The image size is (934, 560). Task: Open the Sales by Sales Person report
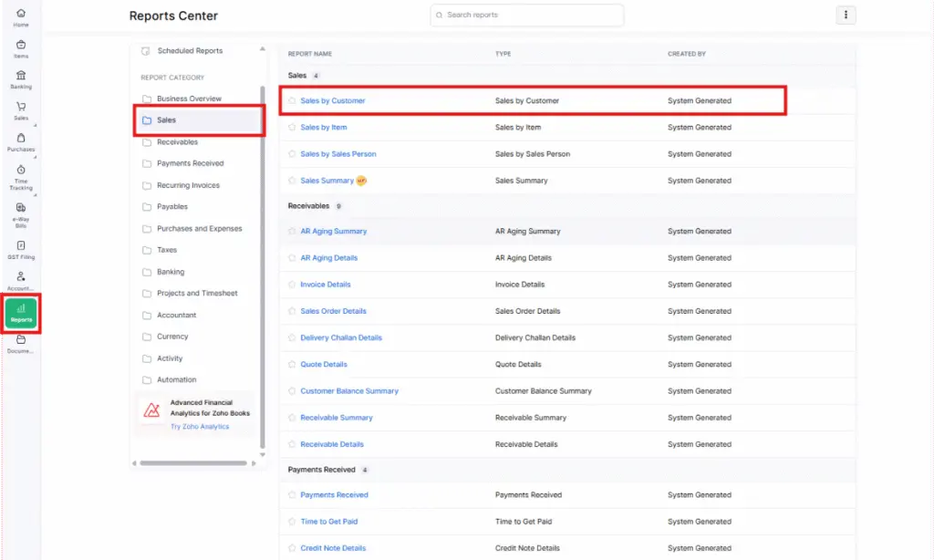coord(338,154)
